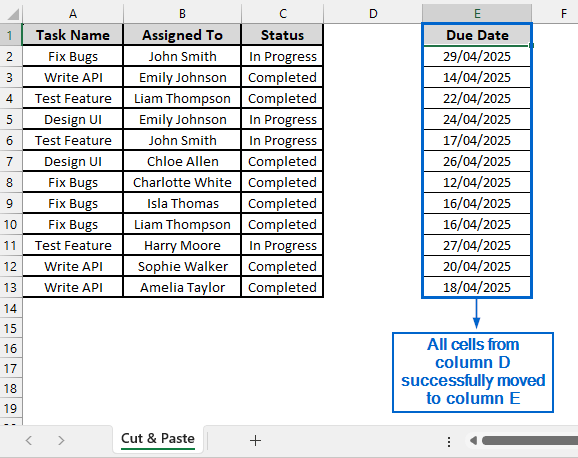The width and height of the screenshot is (578, 458).
Task: Click the Due Date header cell
Action: [x=477, y=35]
